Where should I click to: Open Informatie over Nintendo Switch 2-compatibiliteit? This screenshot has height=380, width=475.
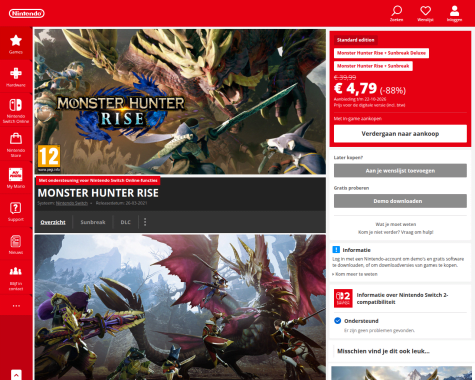tap(403, 298)
